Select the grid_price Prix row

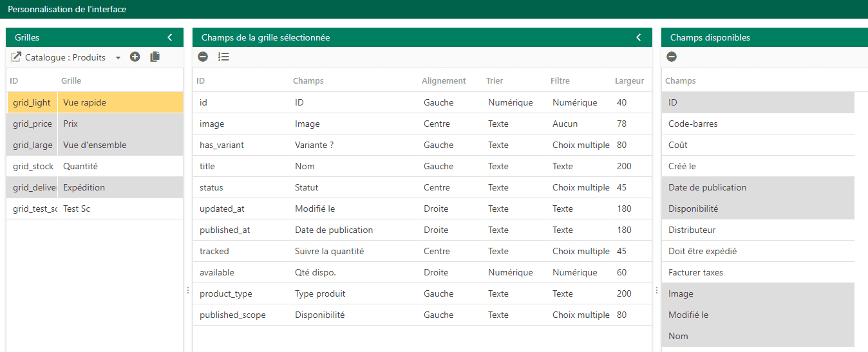pos(95,124)
